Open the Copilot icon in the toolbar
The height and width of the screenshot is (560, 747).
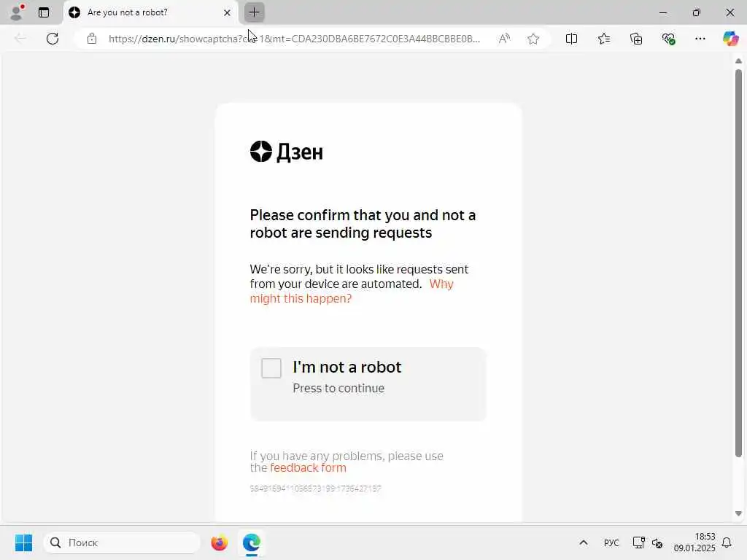click(730, 39)
